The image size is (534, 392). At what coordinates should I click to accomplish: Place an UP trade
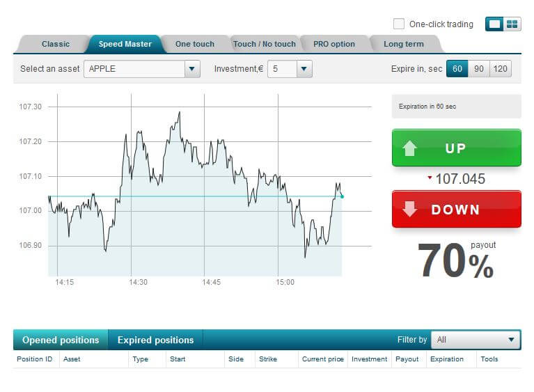tap(456, 148)
